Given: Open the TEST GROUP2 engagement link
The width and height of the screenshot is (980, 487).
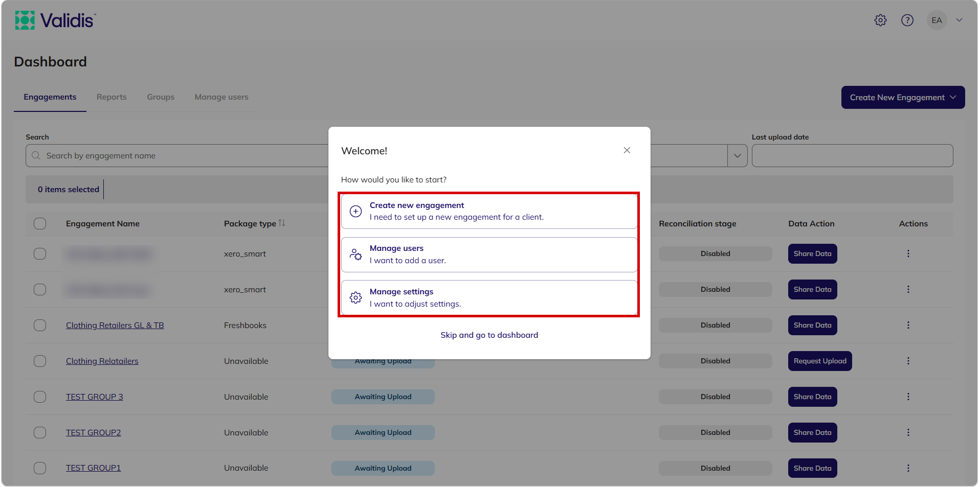Looking at the screenshot, I should (94, 432).
